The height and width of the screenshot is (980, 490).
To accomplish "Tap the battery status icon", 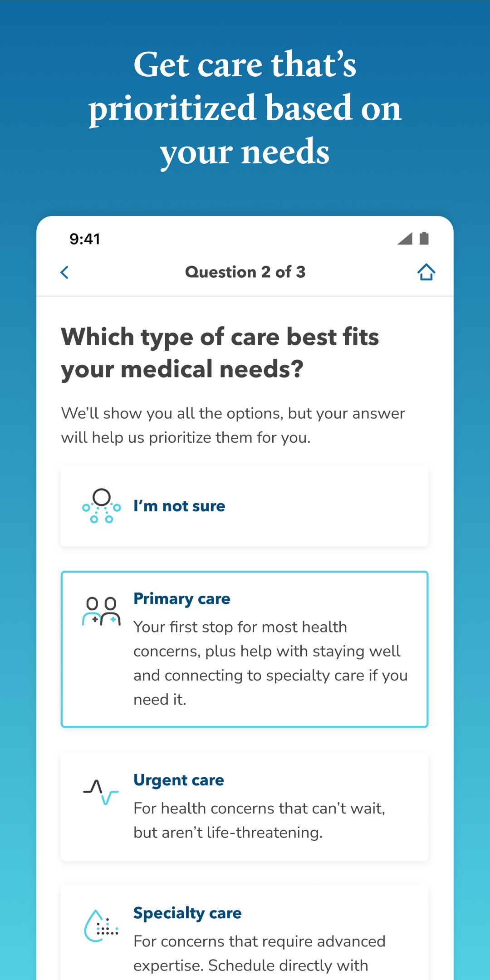I will click(424, 238).
